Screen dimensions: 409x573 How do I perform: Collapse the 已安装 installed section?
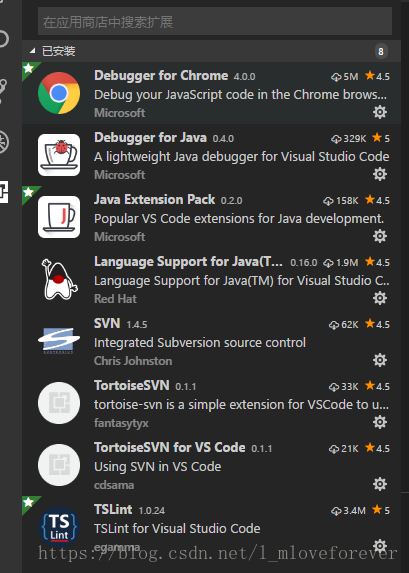tap(33, 51)
